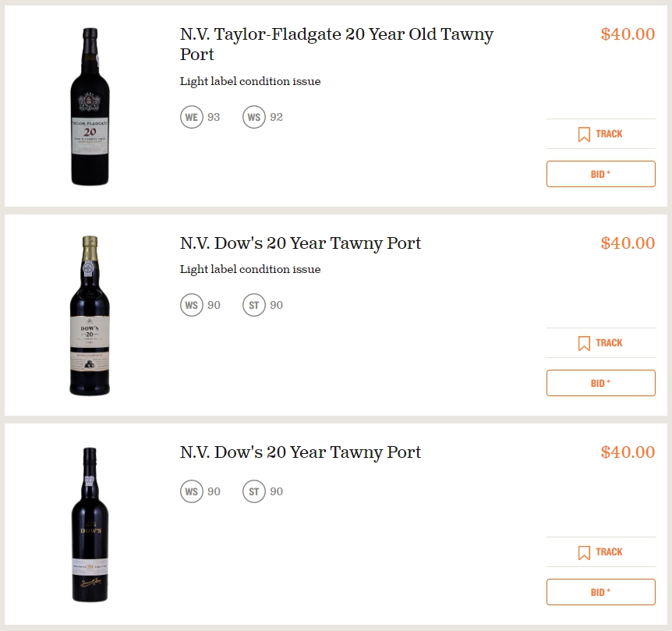View the Taylor-Fladgate bottle image
The height and width of the screenshot is (631, 672).
tap(90, 107)
